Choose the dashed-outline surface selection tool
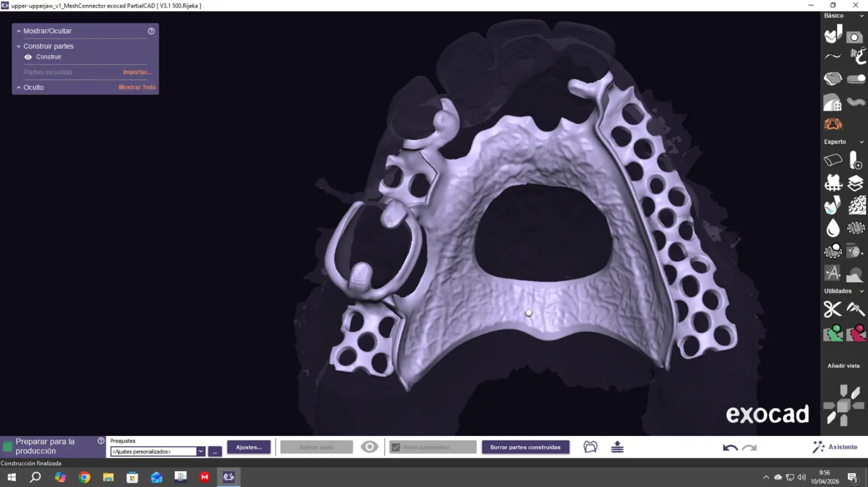Screen dimensions: 868x487 tap(856, 228)
